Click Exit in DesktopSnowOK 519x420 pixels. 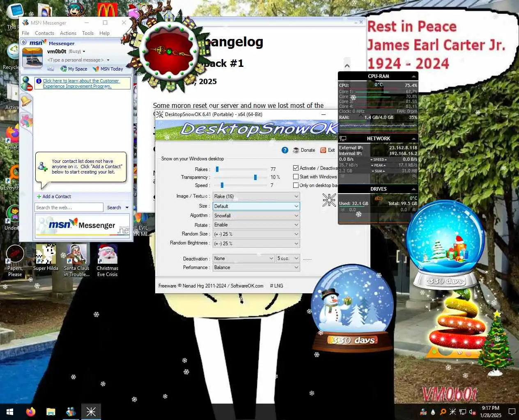point(327,150)
